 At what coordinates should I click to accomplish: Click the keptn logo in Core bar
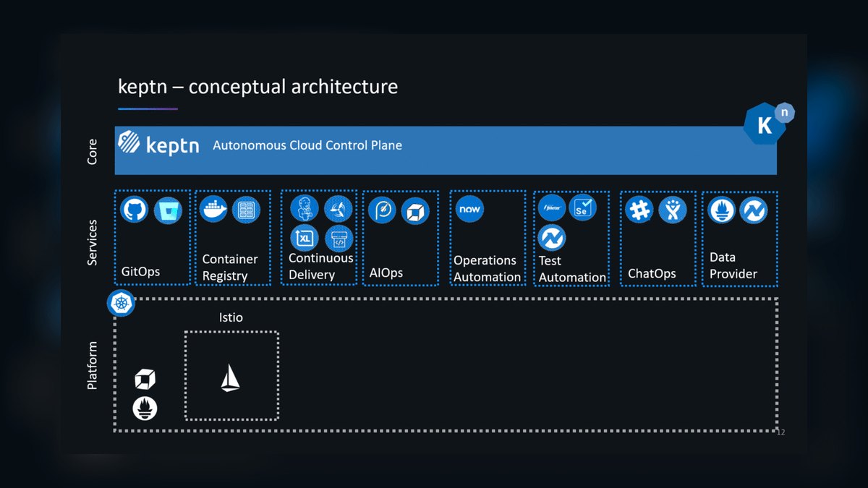159,142
